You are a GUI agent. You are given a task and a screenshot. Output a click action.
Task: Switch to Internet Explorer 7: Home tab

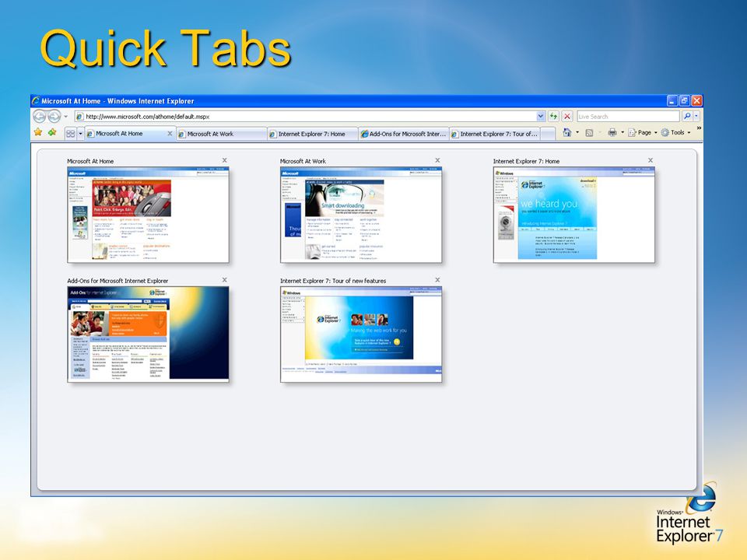coord(313,135)
